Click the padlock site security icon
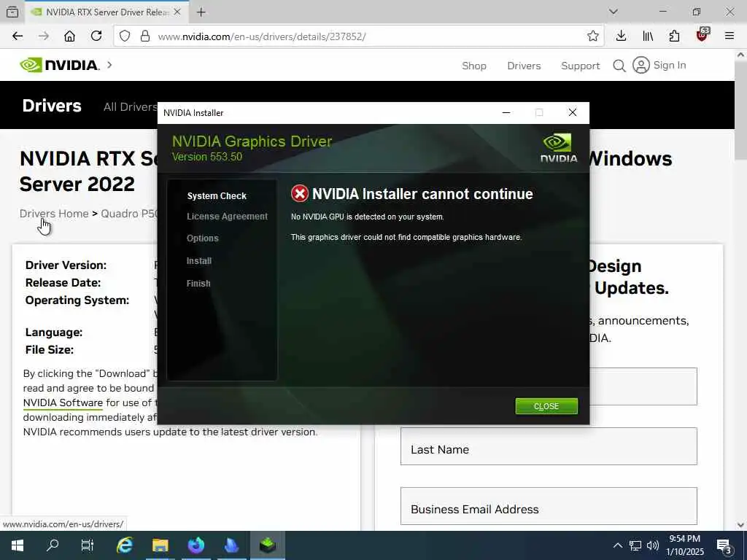This screenshot has width=747, height=560. (145, 36)
